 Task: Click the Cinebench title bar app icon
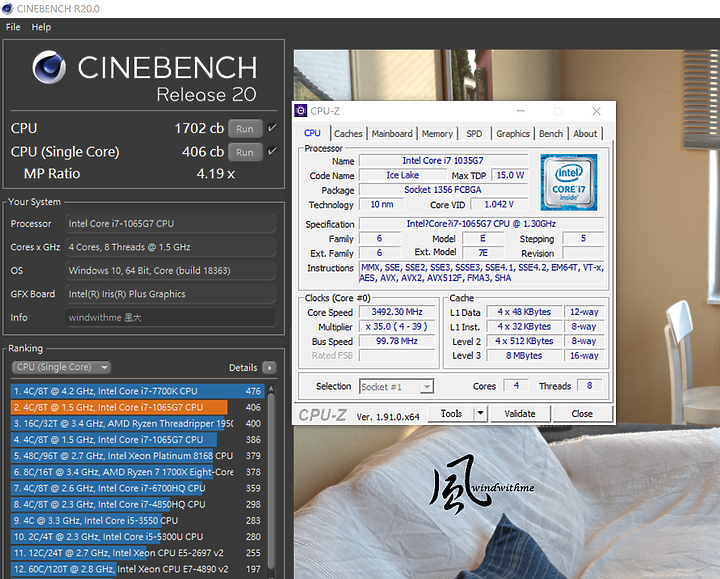pos(7,8)
